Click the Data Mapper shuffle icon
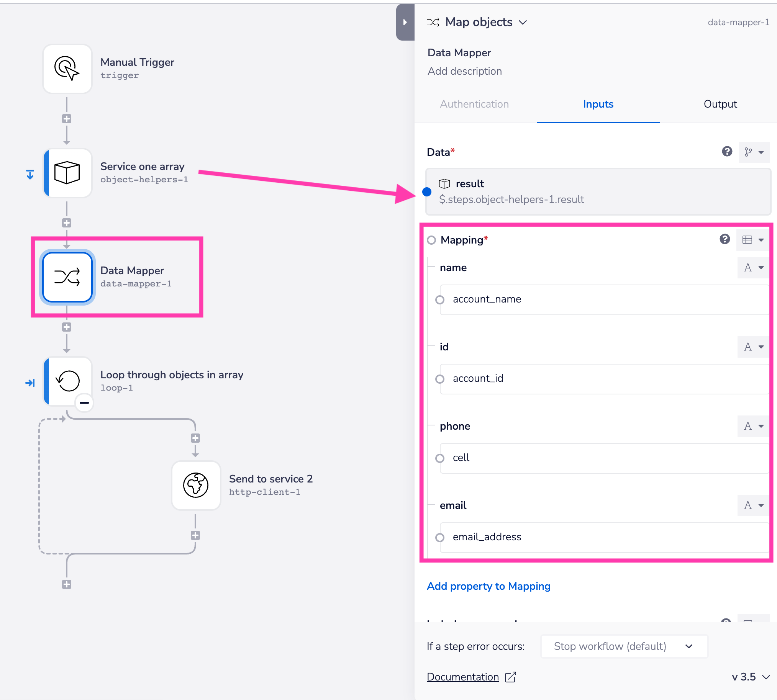777x700 pixels. click(x=67, y=277)
